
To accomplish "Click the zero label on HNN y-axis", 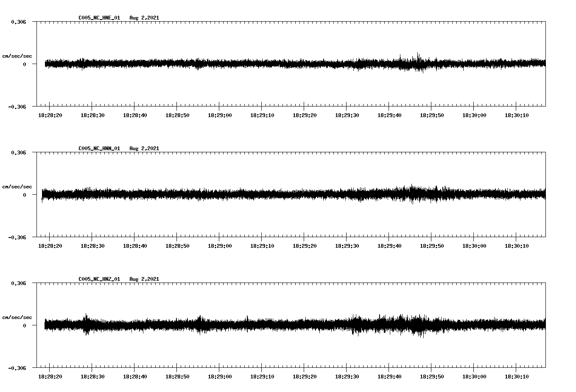I will pos(25,195).
